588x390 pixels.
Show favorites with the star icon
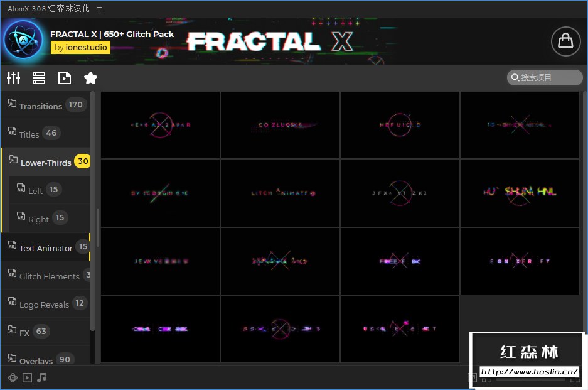(x=90, y=78)
